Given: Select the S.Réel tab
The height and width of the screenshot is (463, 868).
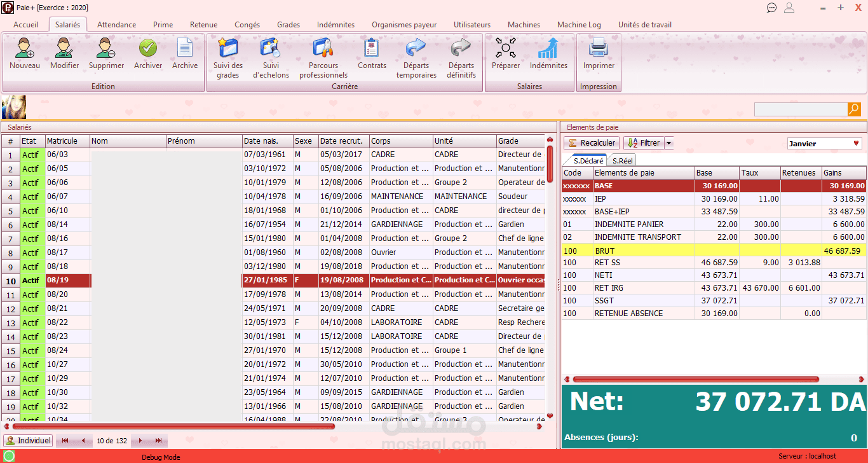Looking at the screenshot, I should [622, 160].
